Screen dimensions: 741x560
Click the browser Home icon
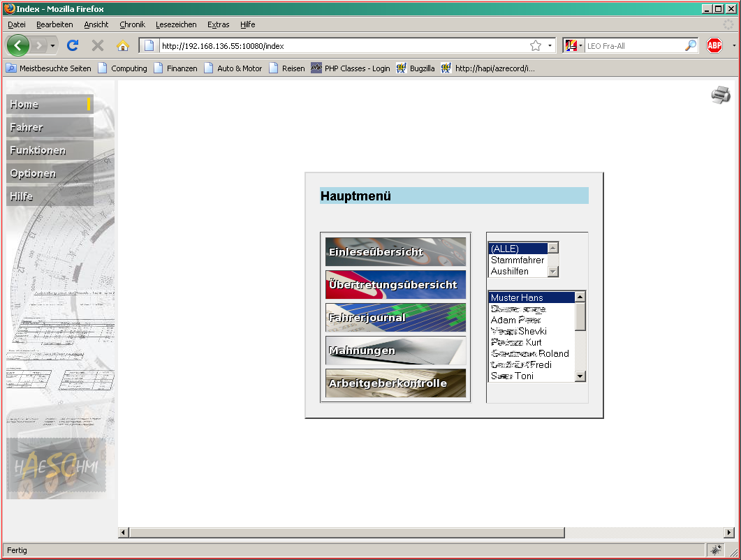pos(123,46)
